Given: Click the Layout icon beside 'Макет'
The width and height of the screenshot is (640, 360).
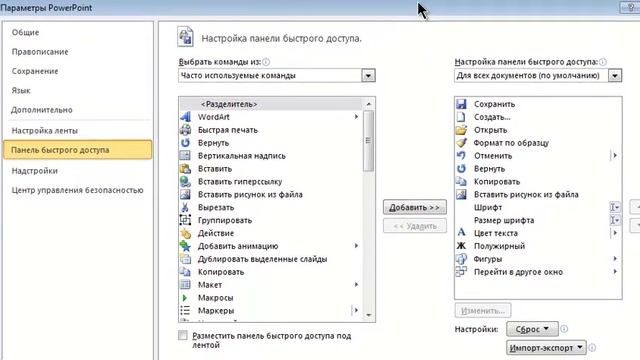Looking at the screenshot, I should [185, 284].
